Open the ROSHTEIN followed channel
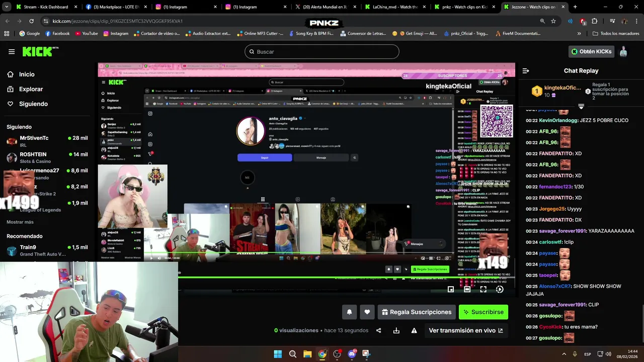 [x=47, y=157]
